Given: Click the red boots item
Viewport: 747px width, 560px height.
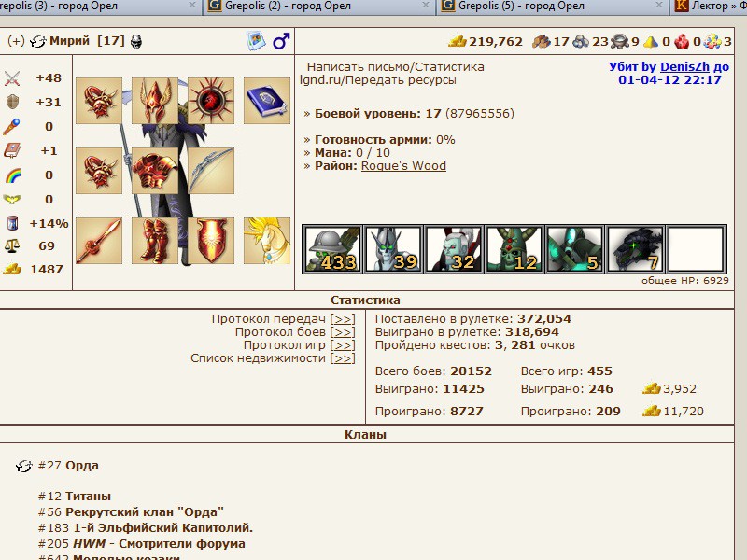Looking at the screenshot, I should [155, 241].
